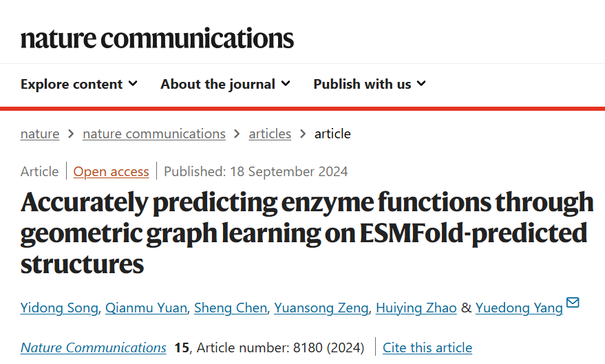Click the Open access link
The image size is (605, 364).
pos(111,171)
